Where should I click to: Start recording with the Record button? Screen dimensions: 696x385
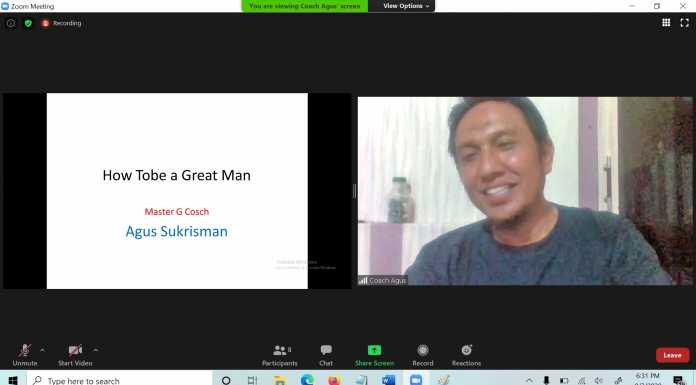[423, 355]
